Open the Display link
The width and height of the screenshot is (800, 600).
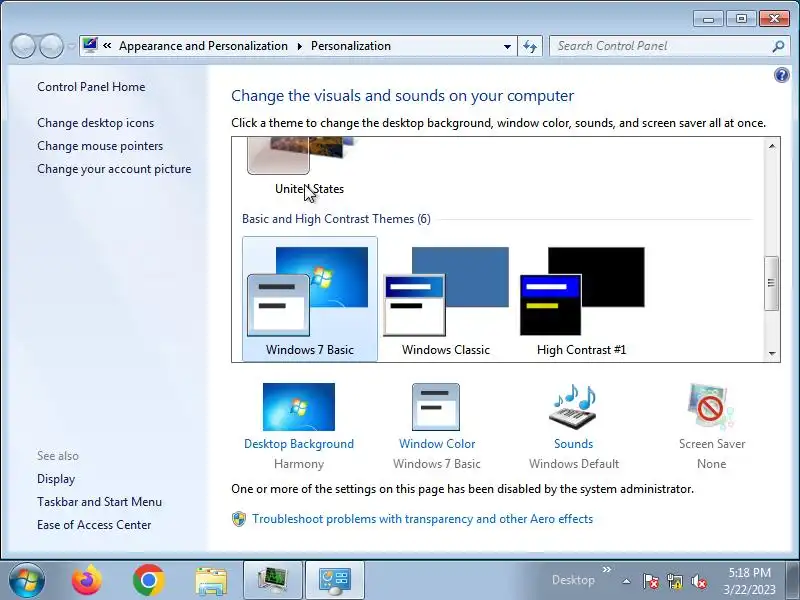click(56, 479)
